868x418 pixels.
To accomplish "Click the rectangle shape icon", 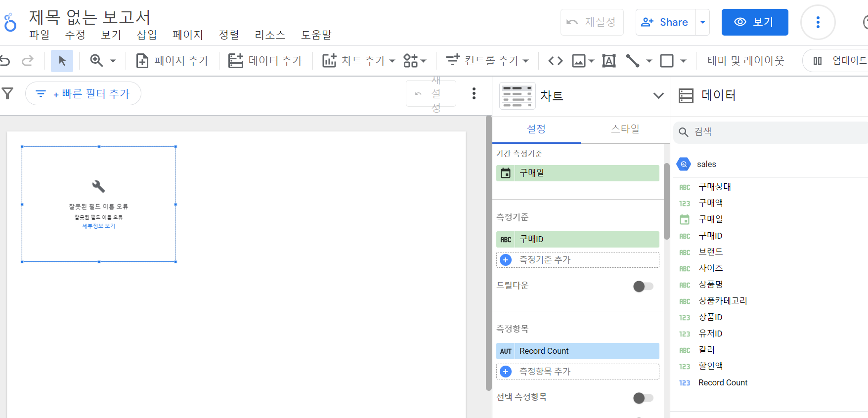I will click(x=667, y=61).
